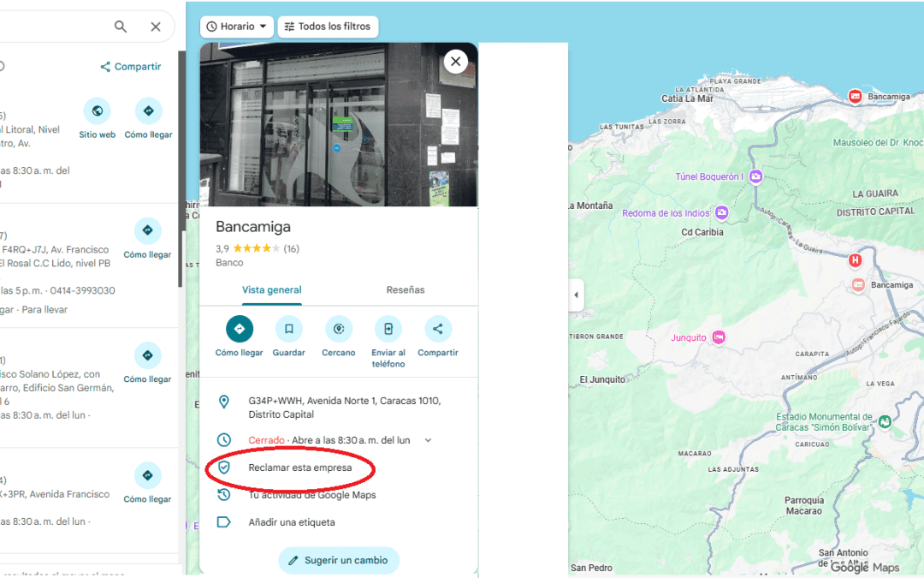Open the Sitio web icon in the left sidebar

97,111
